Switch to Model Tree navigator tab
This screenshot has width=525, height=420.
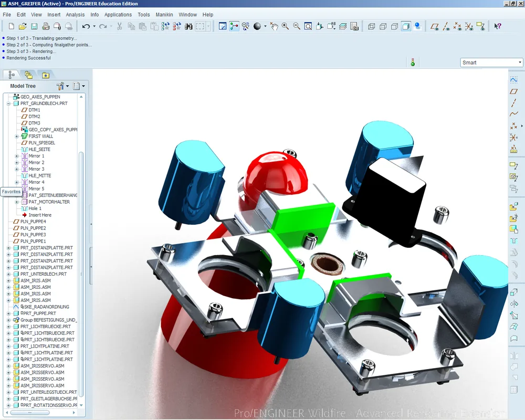(x=12, y=75)
